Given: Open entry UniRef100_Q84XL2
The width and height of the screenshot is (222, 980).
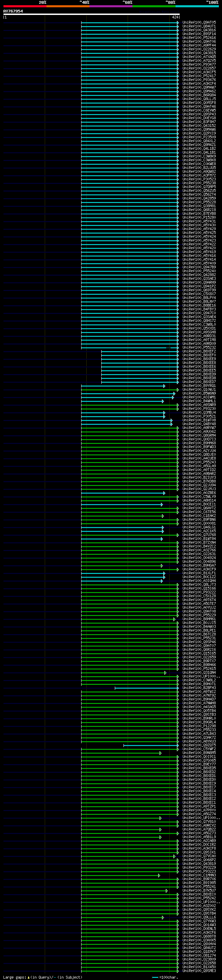Looking at the screenshot, I should pyautogui.click(x=199, y=141).
